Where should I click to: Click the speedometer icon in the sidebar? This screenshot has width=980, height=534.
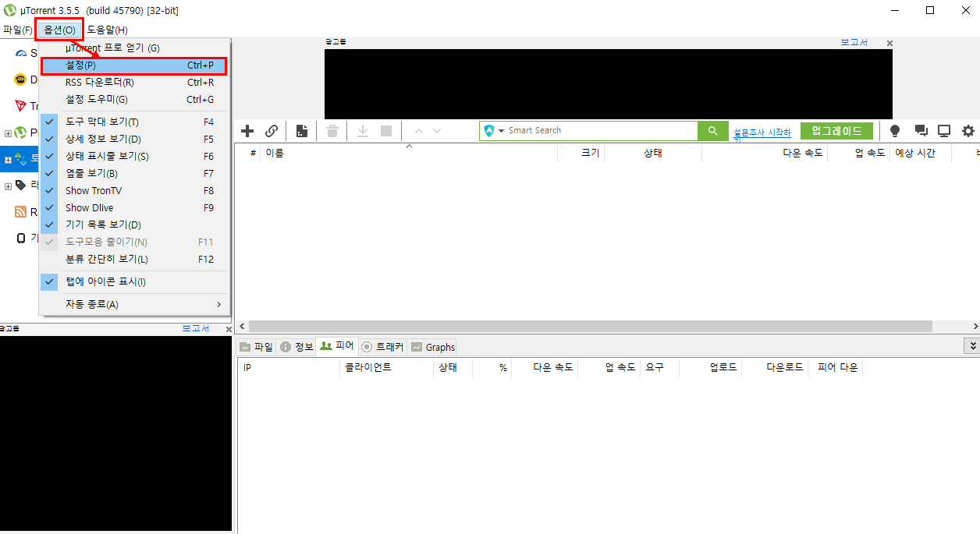(x=21, y=53)
